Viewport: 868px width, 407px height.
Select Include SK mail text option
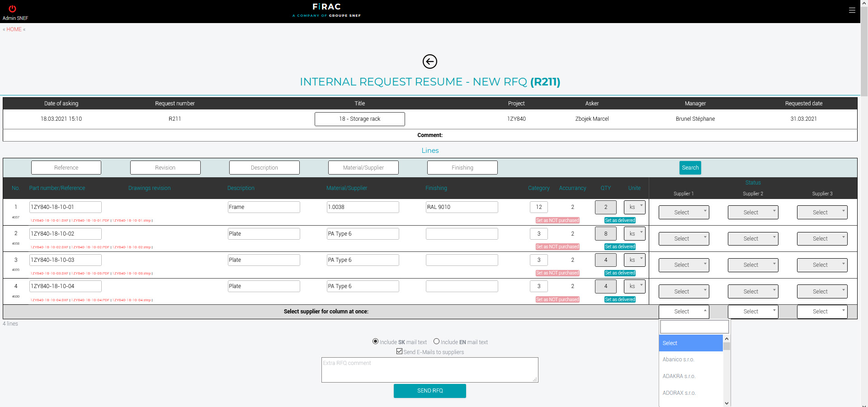pos(375,341)
